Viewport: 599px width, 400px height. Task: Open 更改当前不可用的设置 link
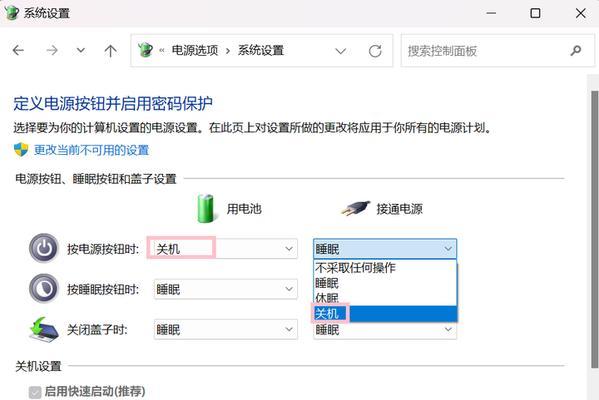pyautogui.click(x=91, y=150)
